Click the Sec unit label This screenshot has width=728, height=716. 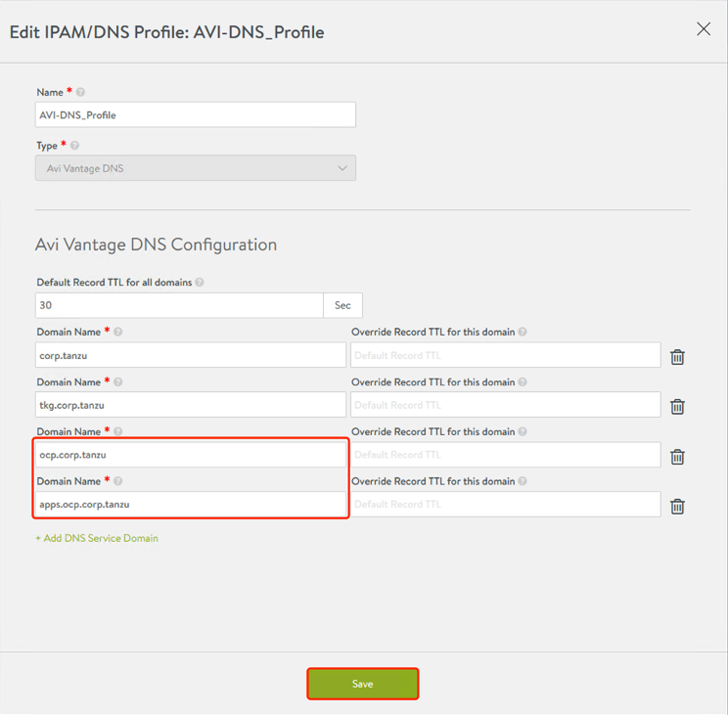point(342,305)
